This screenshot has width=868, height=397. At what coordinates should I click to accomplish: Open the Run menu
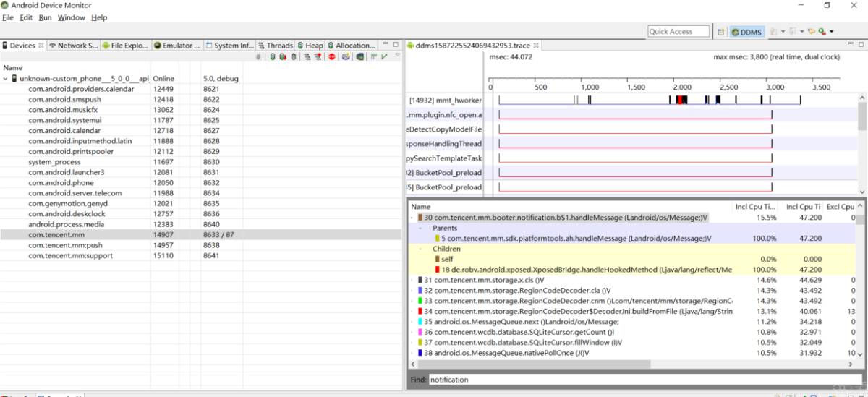45,17
